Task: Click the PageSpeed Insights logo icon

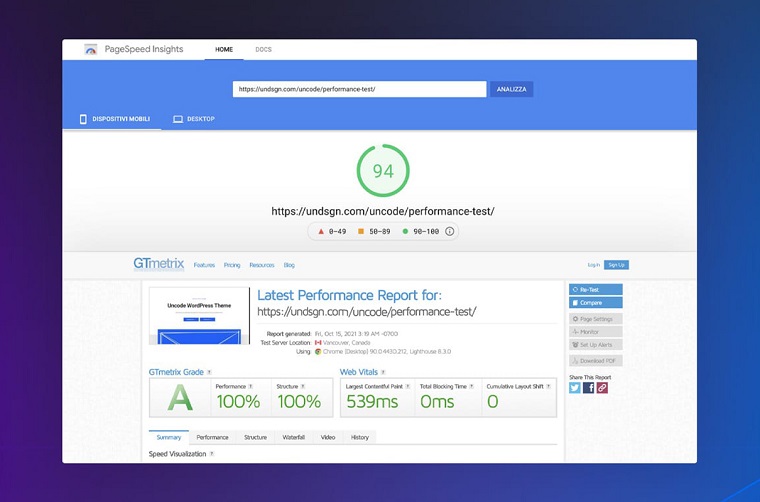Action: click(91, 49)
